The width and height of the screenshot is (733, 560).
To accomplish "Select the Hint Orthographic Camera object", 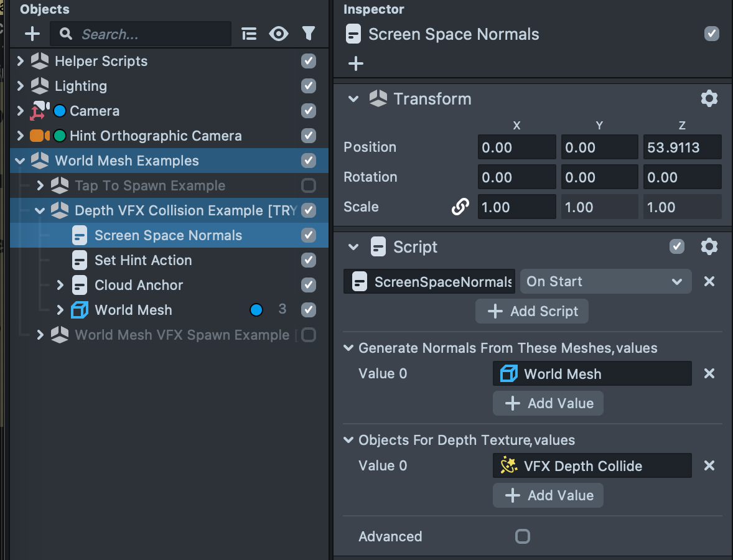I will [156, 136].
